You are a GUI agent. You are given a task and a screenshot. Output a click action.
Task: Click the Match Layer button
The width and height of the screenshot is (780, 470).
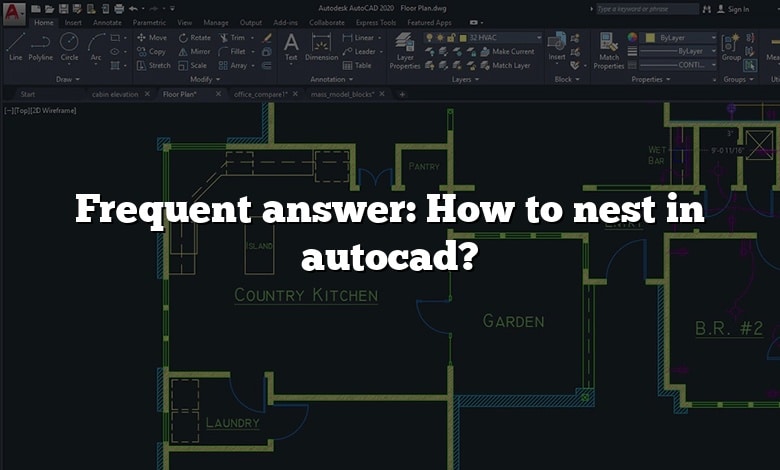(x=505, y=65)
